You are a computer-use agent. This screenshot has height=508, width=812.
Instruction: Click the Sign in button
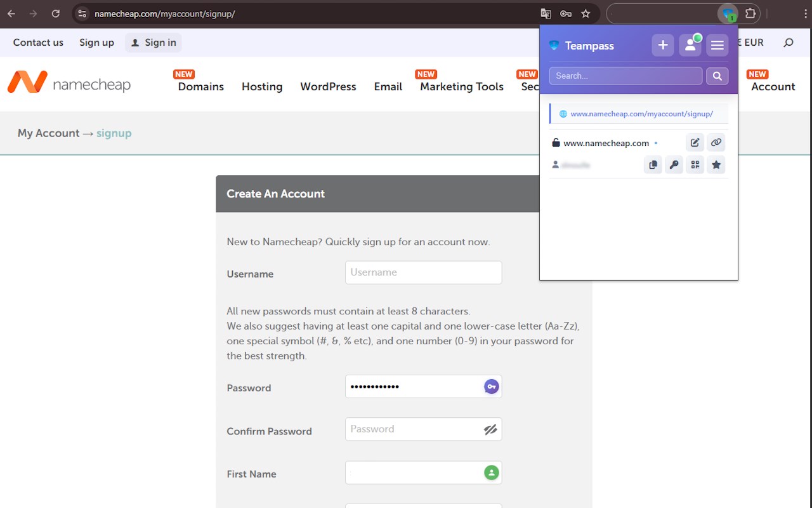pyautogui.click(x=153, y=43)
